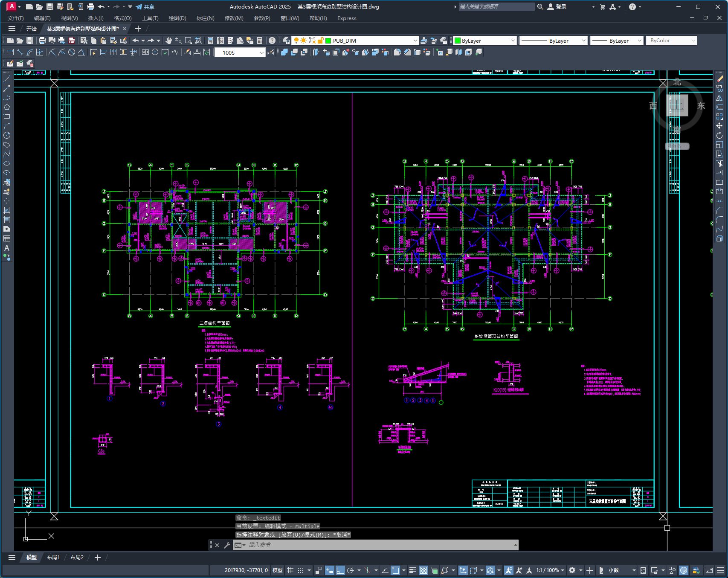
Task: Click the Plot to DWF icon
Action: pos(72,41)
